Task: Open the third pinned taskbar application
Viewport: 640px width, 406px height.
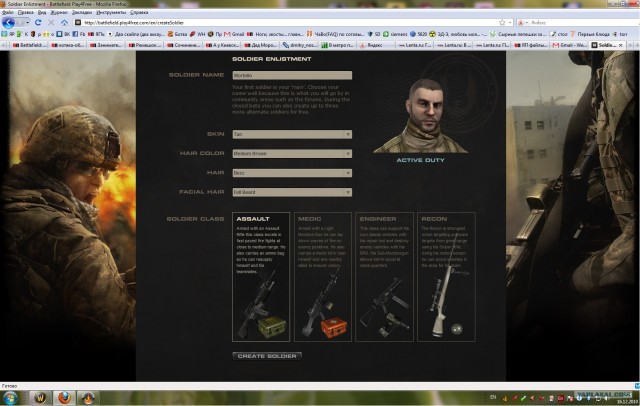Action: point(88,397)
